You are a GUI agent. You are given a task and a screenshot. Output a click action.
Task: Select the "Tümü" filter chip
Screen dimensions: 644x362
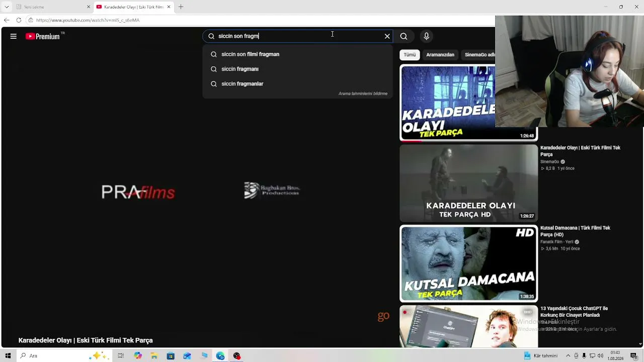click(x=410, y=55)
